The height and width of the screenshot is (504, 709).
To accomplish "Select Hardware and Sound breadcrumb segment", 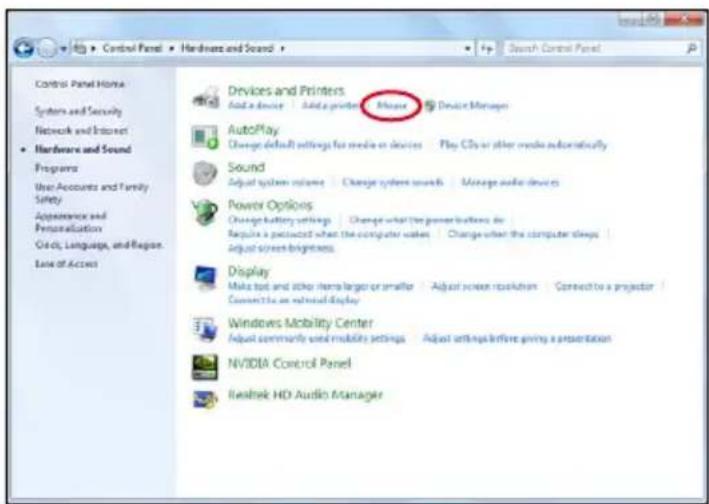I will click(x=227, y=48).
